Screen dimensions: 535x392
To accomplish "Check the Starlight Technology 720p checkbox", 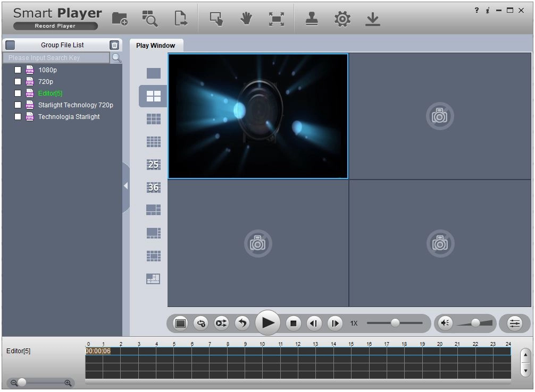I will pos(18,105).
